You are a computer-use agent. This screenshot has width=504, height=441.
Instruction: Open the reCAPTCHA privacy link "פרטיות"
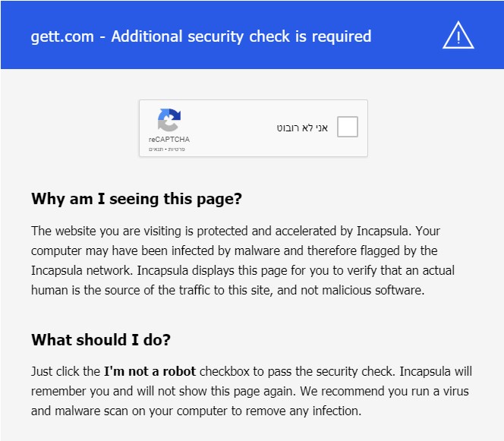pos(178,149)
